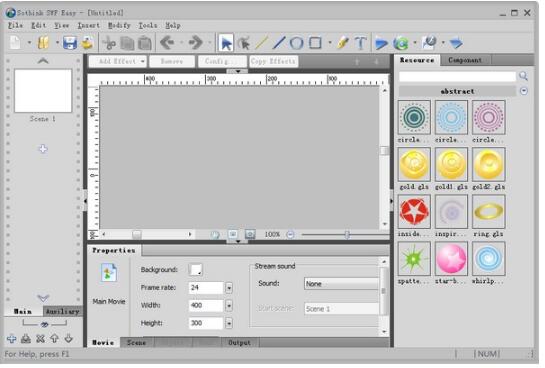
Task: Open the Tools menu
Action: (148, 25)
